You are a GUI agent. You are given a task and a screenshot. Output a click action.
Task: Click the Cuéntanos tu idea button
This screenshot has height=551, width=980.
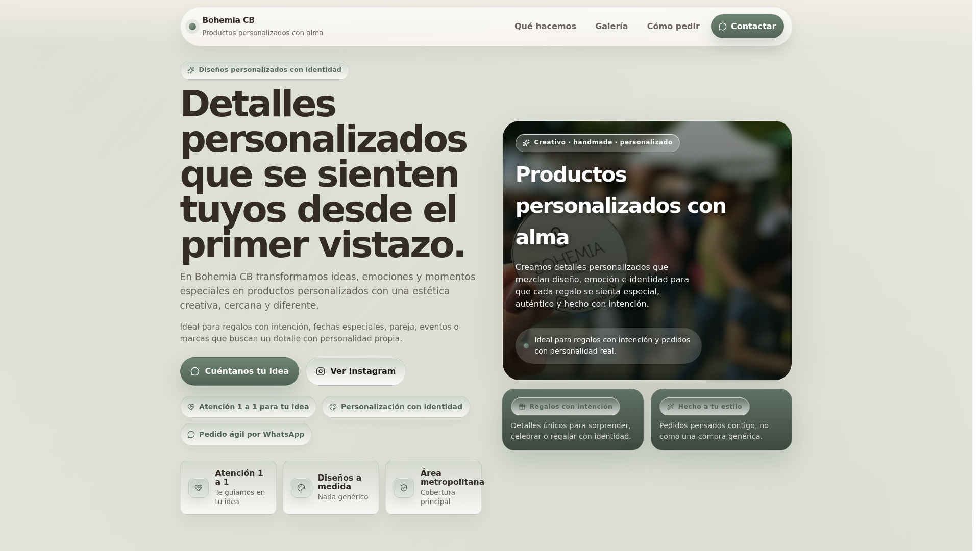[x=239, y=371]
